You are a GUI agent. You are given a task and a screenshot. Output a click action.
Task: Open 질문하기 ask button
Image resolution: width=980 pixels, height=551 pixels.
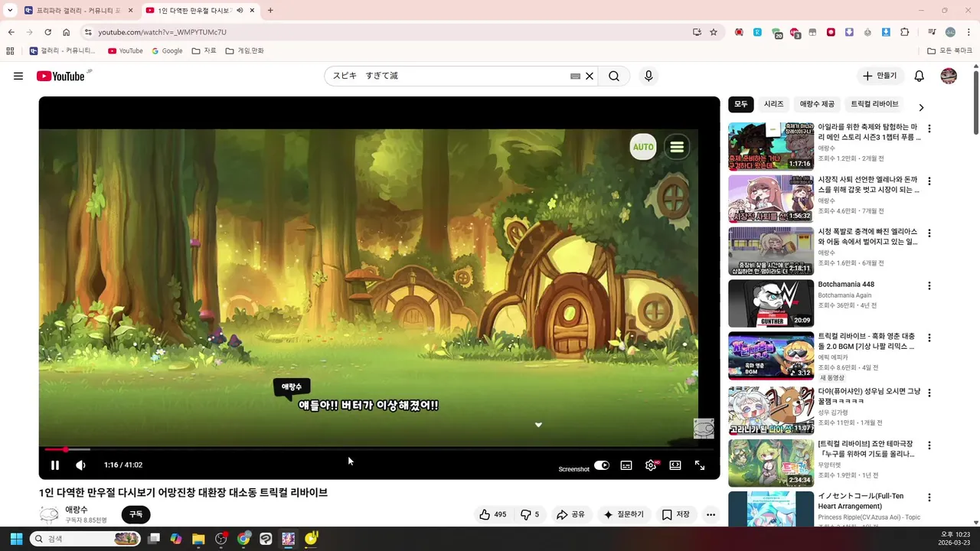point(623,514)
